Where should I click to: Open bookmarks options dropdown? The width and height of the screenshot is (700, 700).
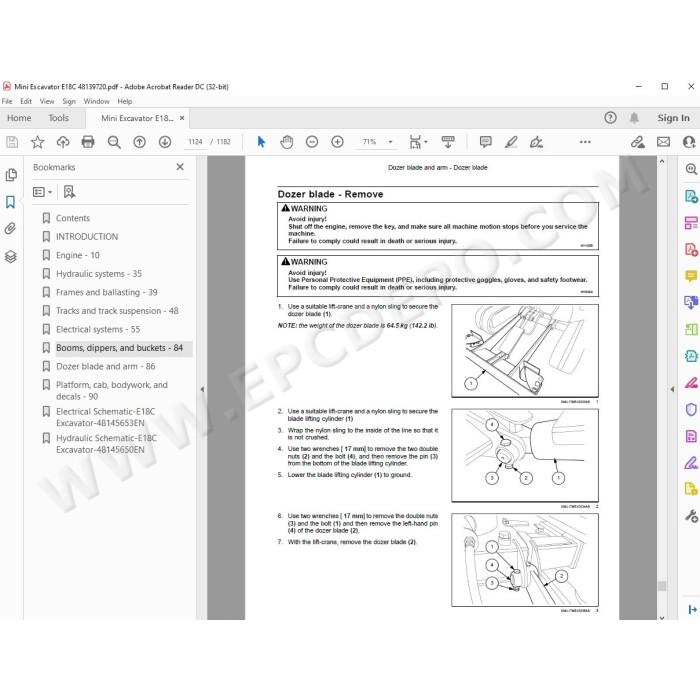[42, 192]
